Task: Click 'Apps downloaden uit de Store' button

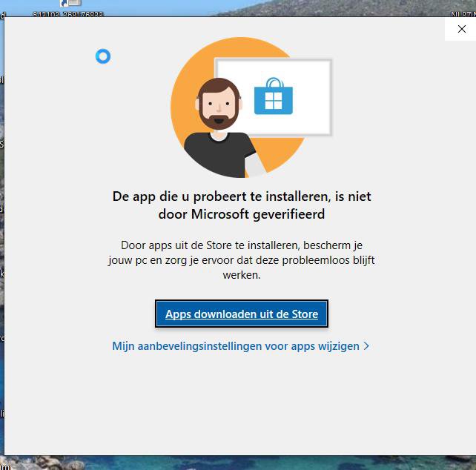Action: pyautogui.click(x=242, y=314)
